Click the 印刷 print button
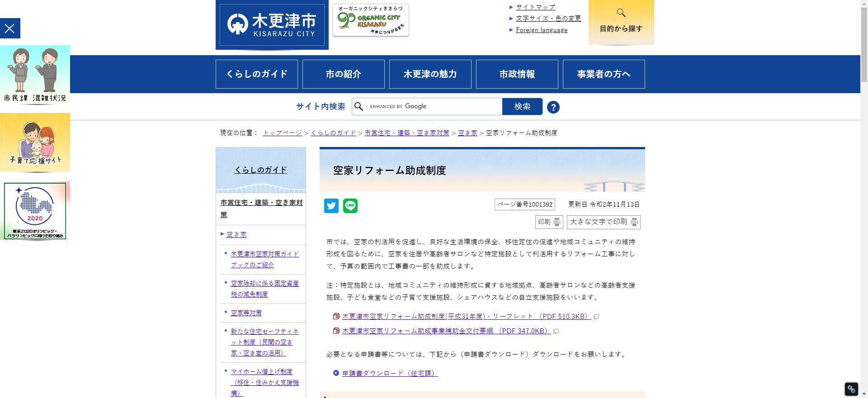868x398 pixels. click(x=549, y=222)
